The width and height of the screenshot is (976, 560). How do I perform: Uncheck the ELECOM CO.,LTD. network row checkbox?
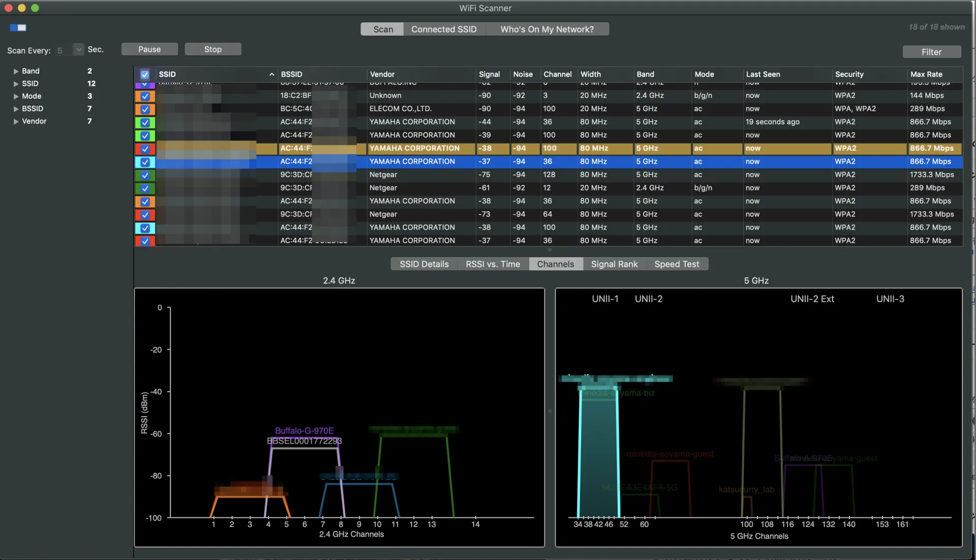point(145,109)
